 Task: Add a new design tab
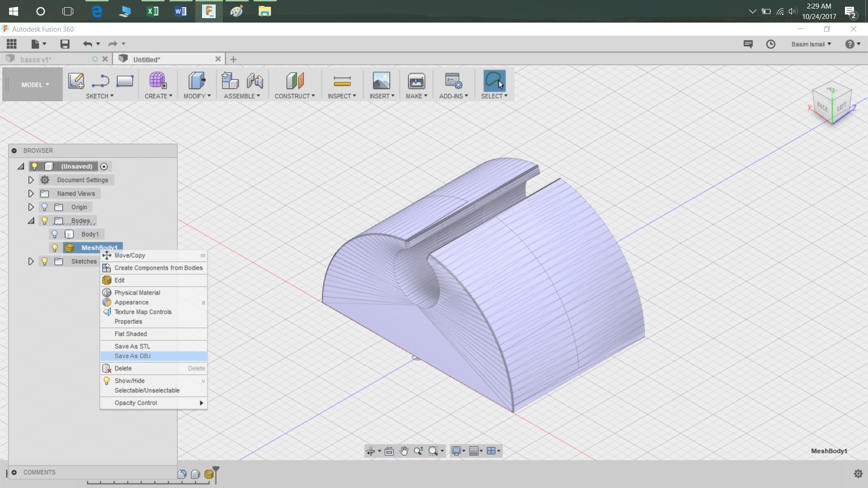pyautogui.click(x=233, y=59)
